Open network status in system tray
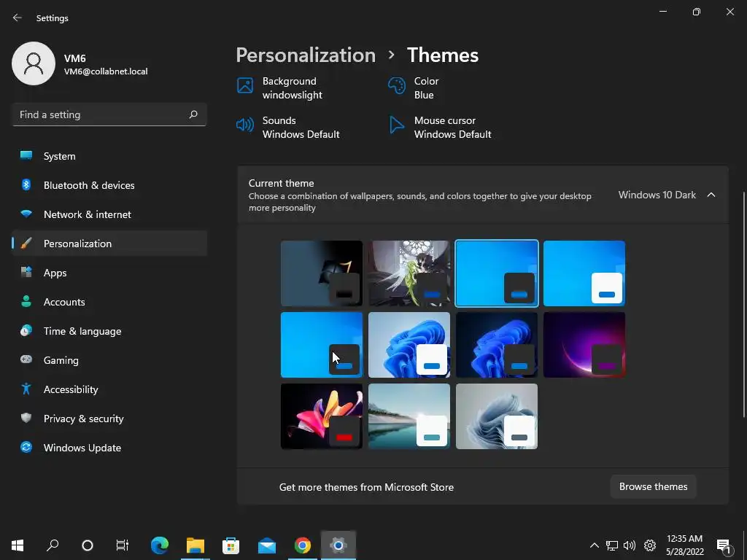The height and width of the screenshot is (560, 747). point(612,545)
